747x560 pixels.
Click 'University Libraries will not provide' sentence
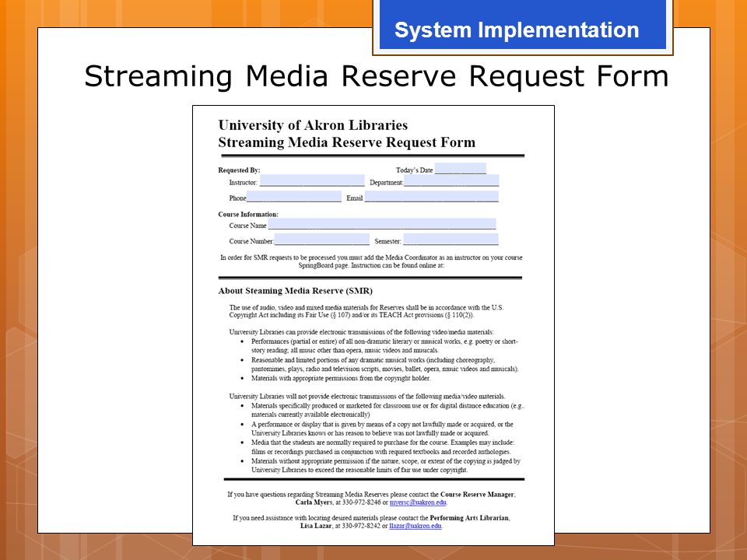(x=367, y=396)
